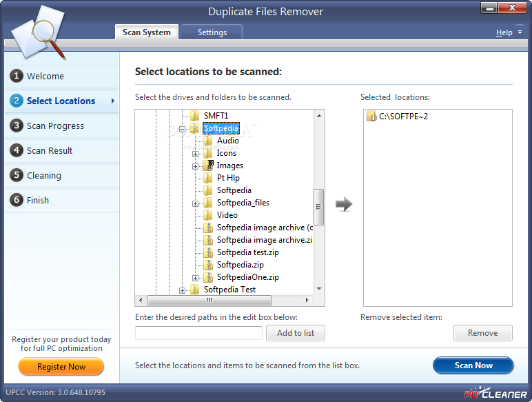Click the step 4 Scan Result number icon
532x402 pixels.
click(x=17, y=150)
